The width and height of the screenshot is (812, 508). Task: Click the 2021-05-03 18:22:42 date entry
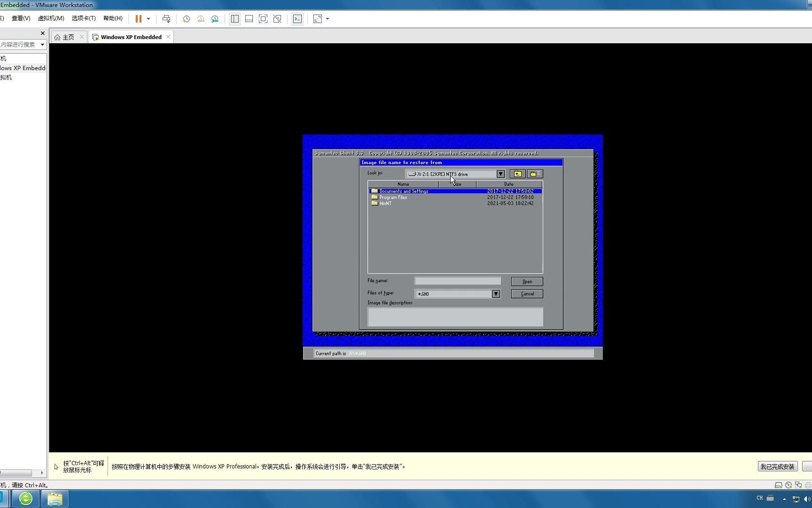[510, 203]
